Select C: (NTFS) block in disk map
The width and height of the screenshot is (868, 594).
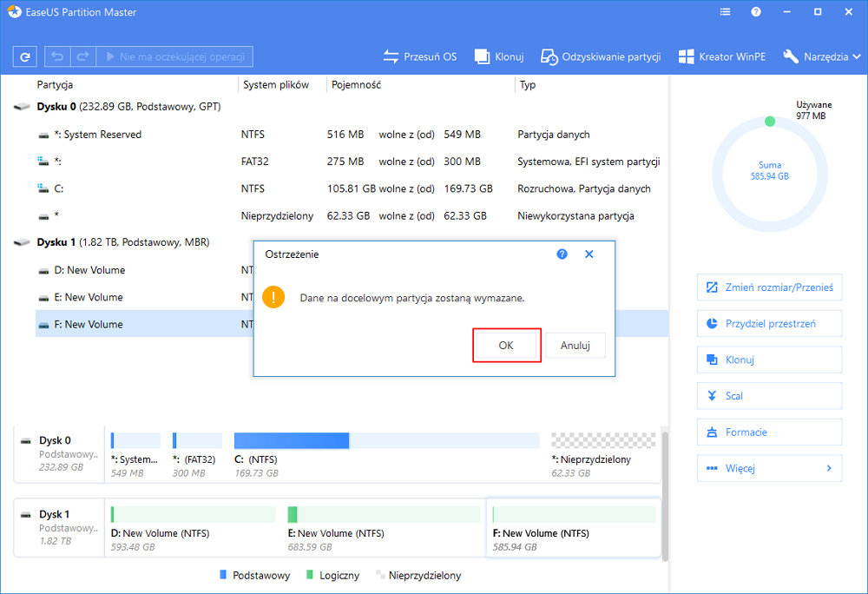pos(386,454)
